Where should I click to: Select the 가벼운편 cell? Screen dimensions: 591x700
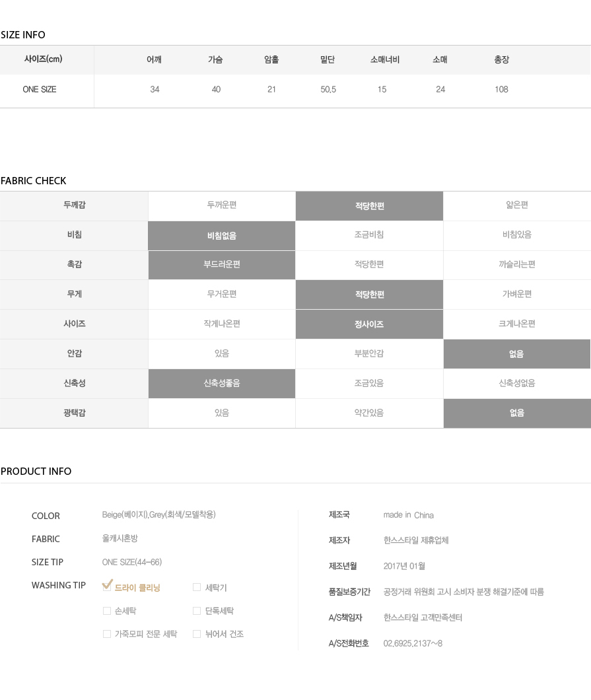517,295
